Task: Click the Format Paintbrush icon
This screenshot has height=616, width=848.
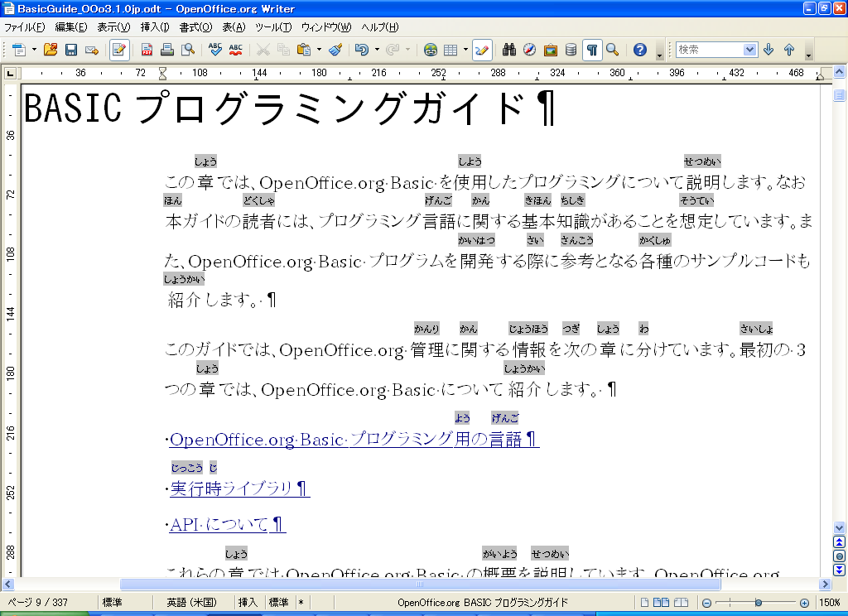Action: point(335,50)
